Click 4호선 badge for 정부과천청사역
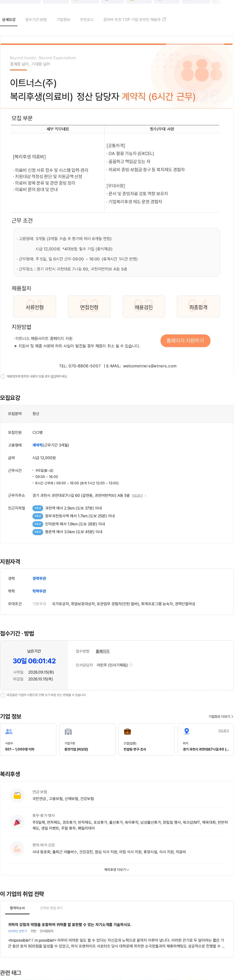 38,516
